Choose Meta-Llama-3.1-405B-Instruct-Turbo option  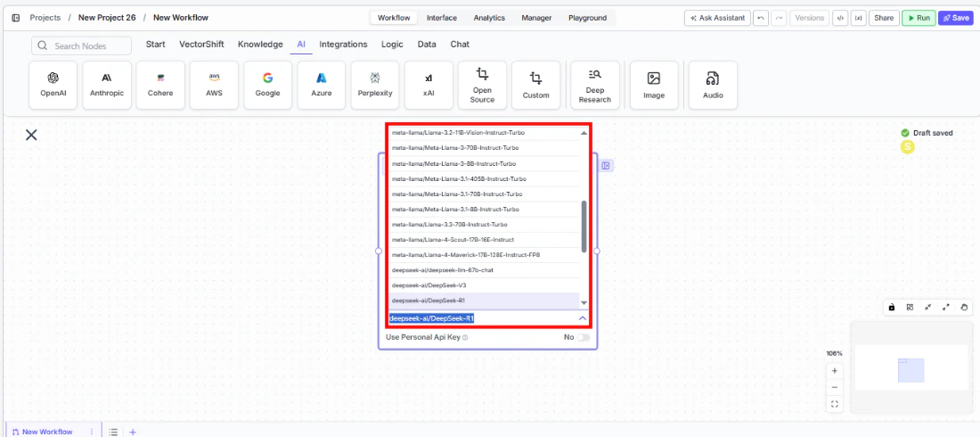click(484, 179)
